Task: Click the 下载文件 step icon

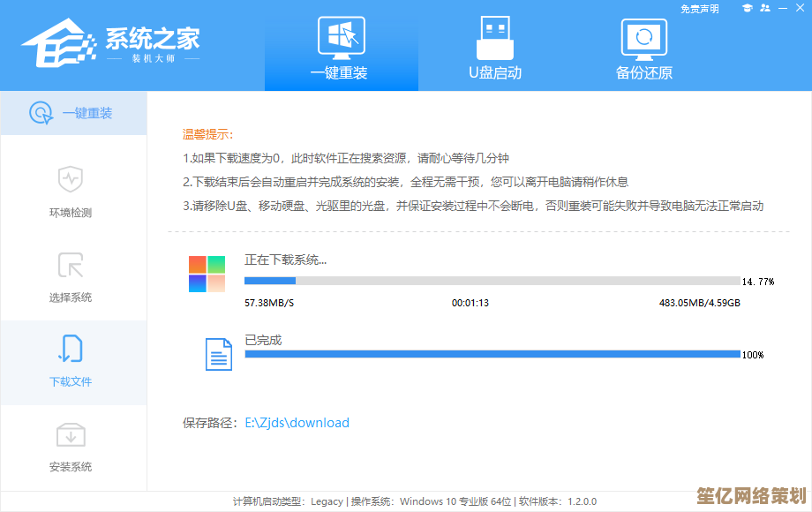Action: tap(70, 350)
